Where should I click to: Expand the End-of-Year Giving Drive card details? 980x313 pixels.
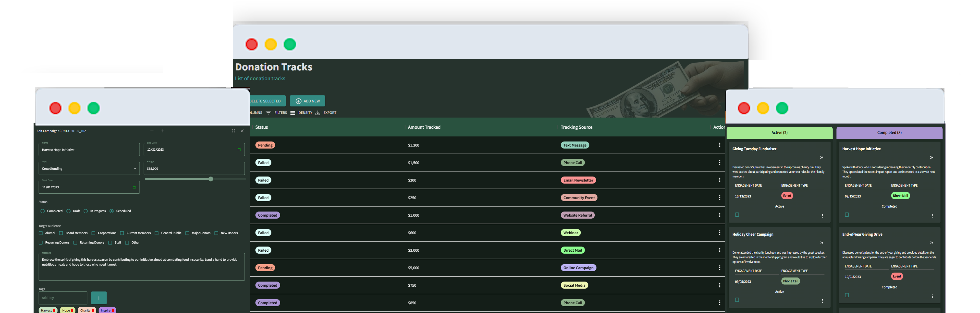point(931,243)
